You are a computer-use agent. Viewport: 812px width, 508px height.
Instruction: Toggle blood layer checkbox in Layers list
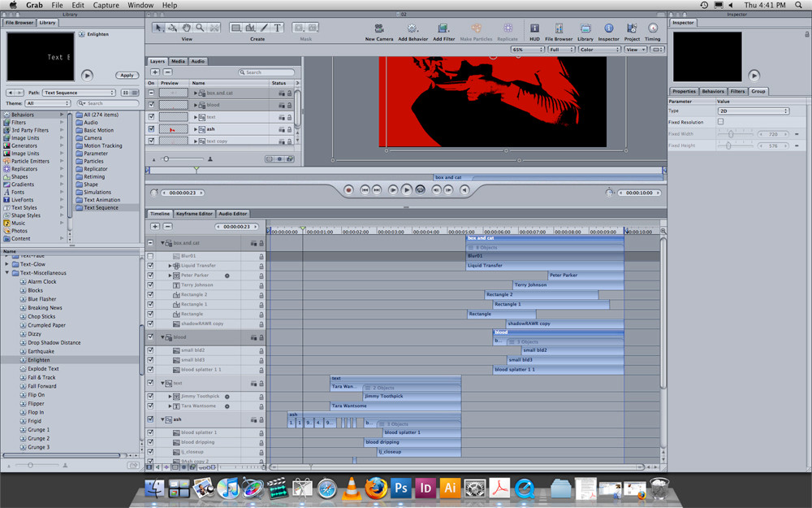[151, 105]
